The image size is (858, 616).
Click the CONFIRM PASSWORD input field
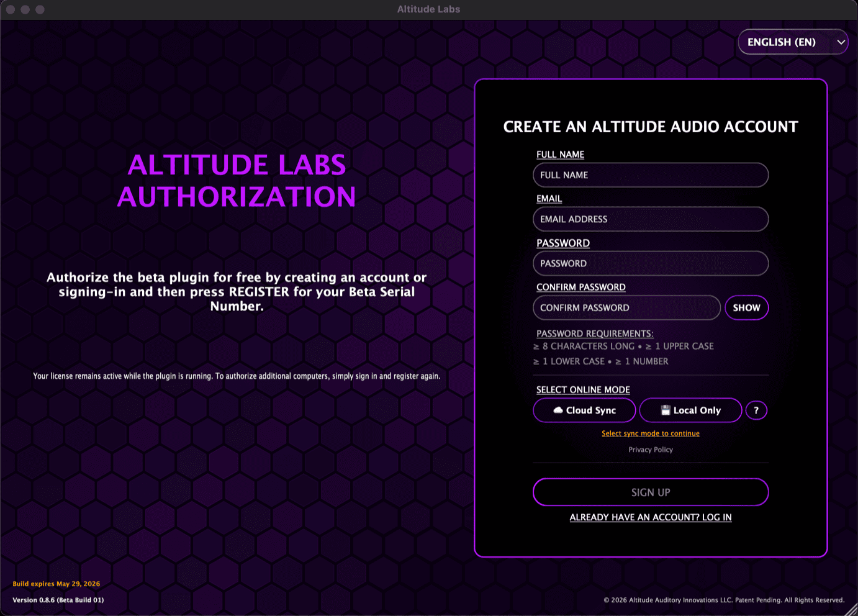tap(626, 307)
